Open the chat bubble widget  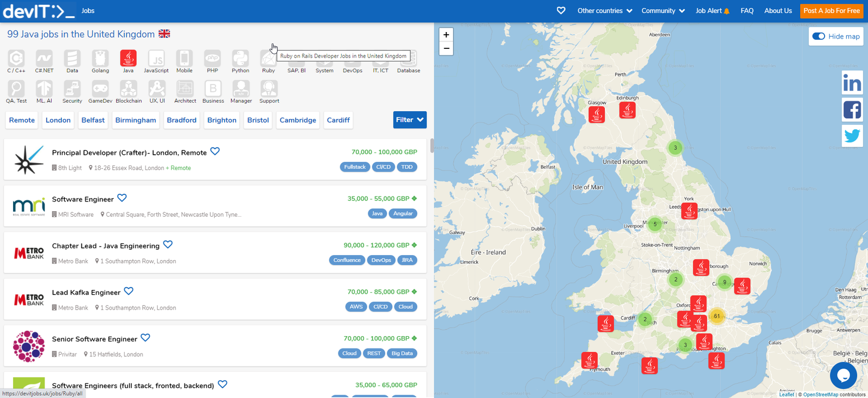click(844, 375)
